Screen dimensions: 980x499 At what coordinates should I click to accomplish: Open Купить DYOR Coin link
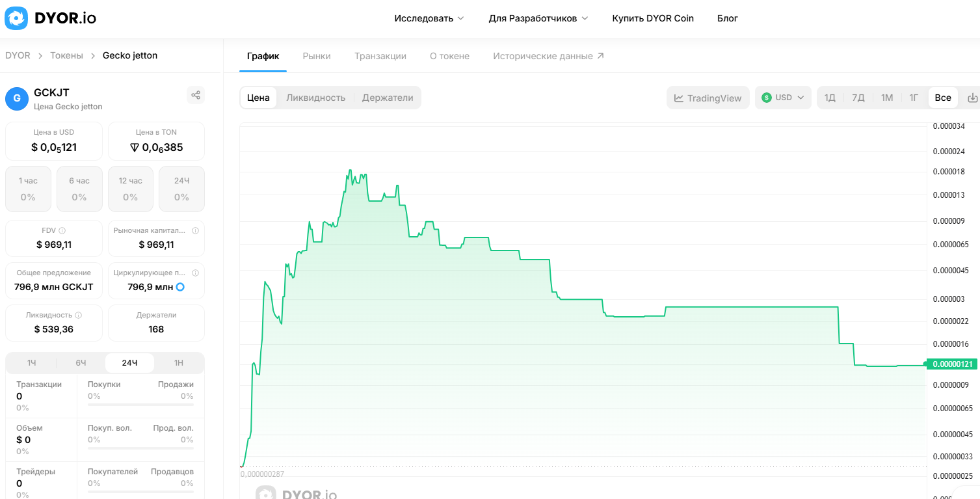pyautogui.click(x=653, y=18)
